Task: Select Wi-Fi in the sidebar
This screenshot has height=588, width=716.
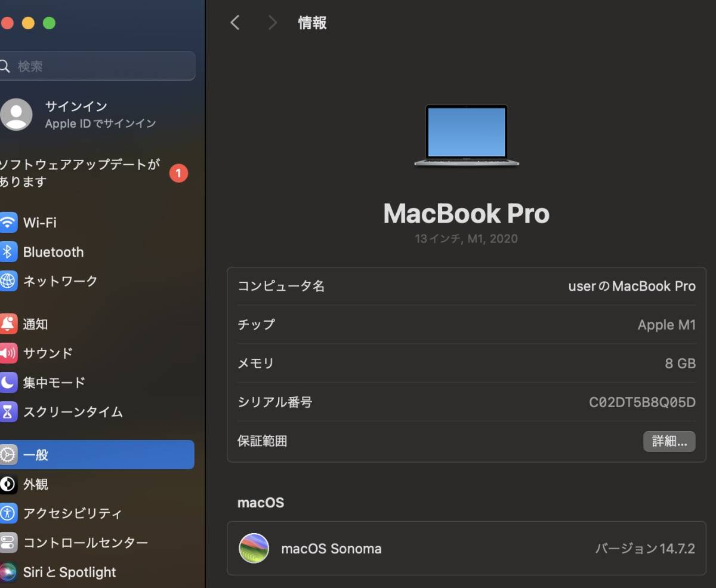Action: pyautogui.click(x=40, y=223)
